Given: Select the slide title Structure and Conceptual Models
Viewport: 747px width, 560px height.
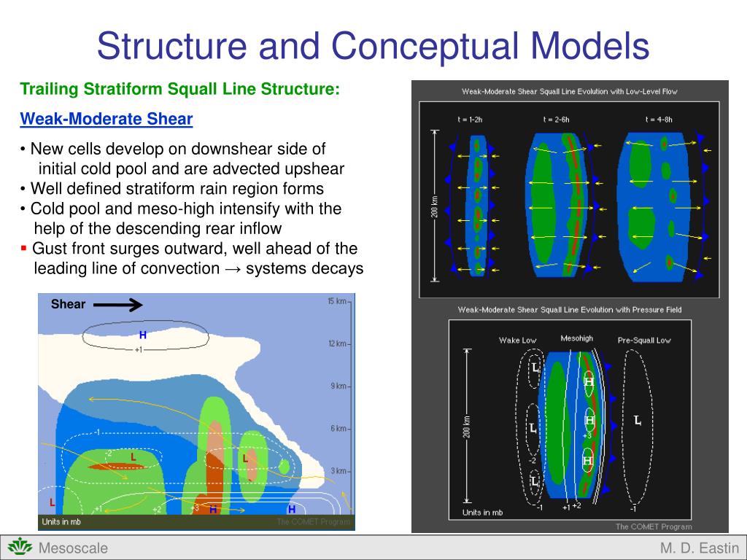Looking at the screenshot, I should point(373,46).
